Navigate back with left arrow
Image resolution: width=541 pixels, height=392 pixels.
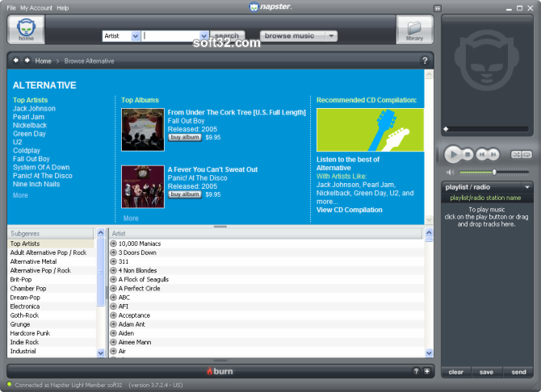click(x=16, y=60)
